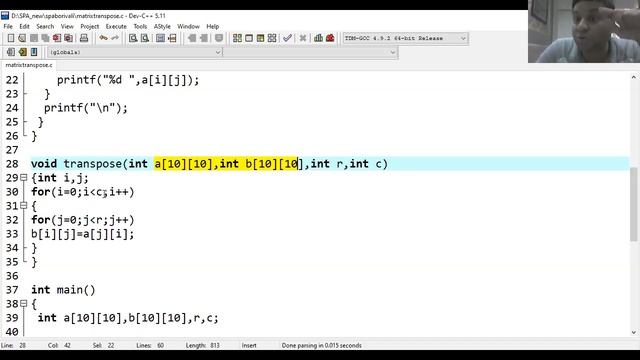Open profile analysis chart icon

pos(318,38)
